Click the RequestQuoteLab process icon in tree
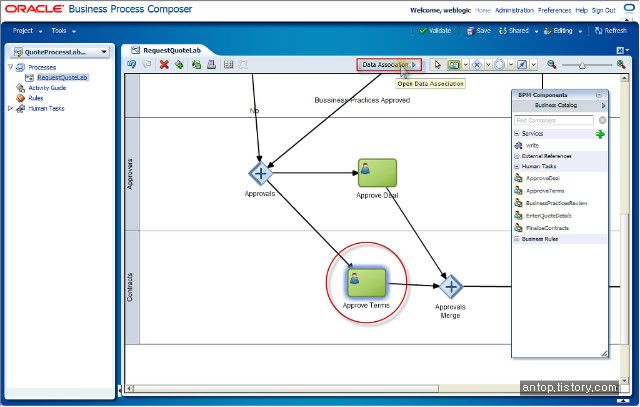The image size is (640, 407). [x=29, y=77]
